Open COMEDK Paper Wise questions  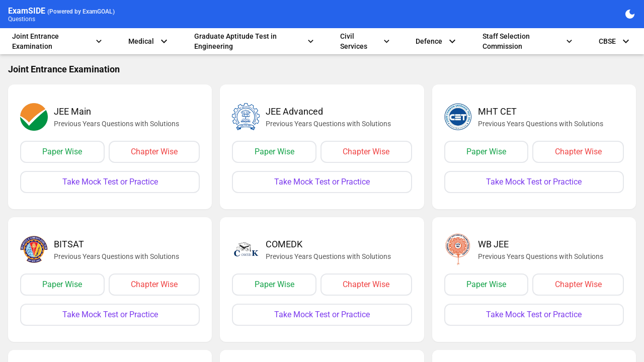tap(274, 285)
